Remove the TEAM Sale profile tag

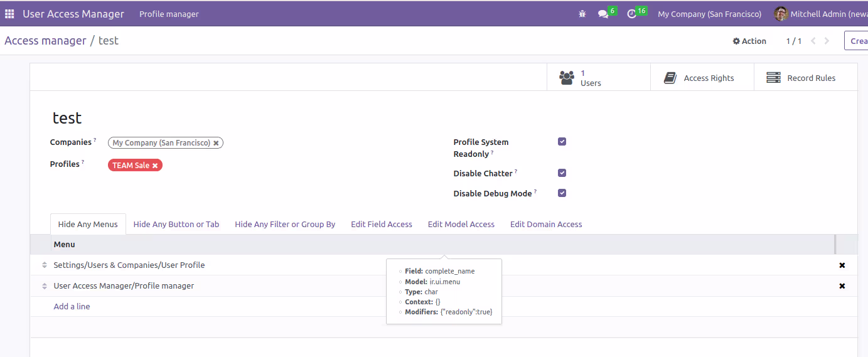[155, 166]
